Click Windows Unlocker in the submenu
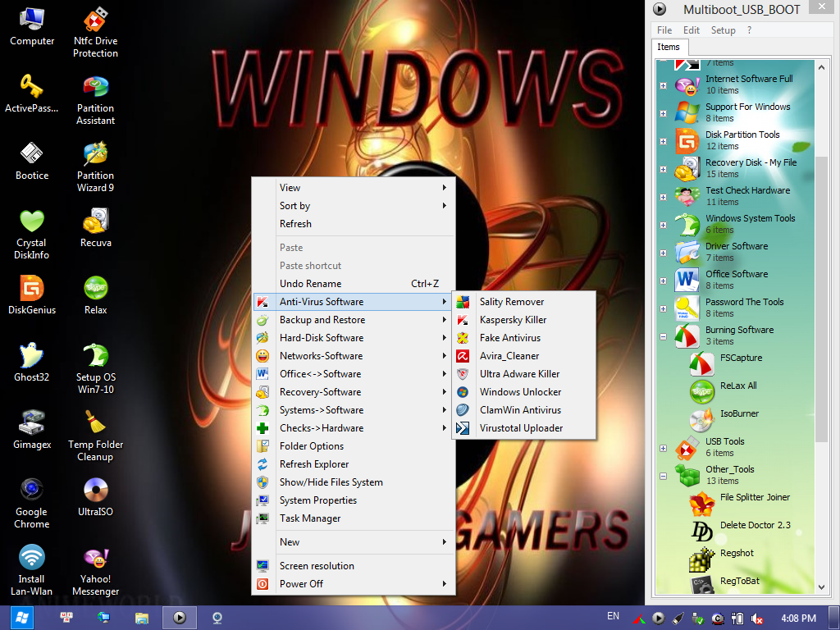This screenshot has height=630, width=840. [524, 391]
